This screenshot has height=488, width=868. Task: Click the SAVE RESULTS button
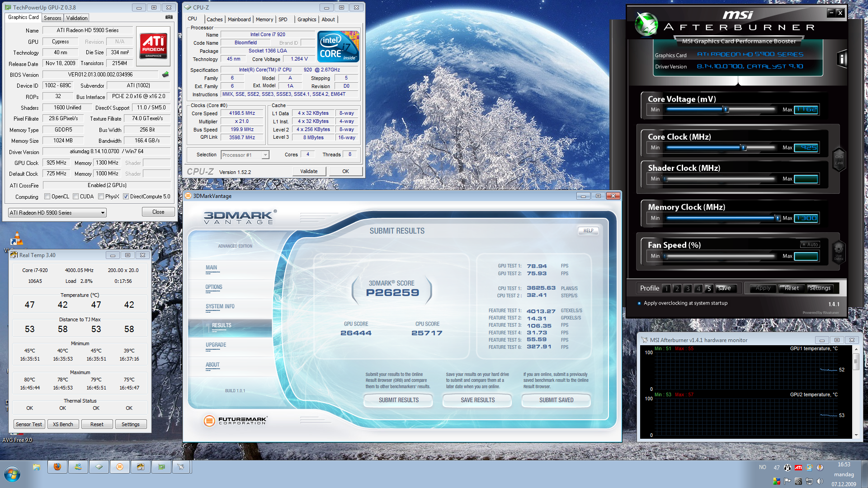click(478, 400)
